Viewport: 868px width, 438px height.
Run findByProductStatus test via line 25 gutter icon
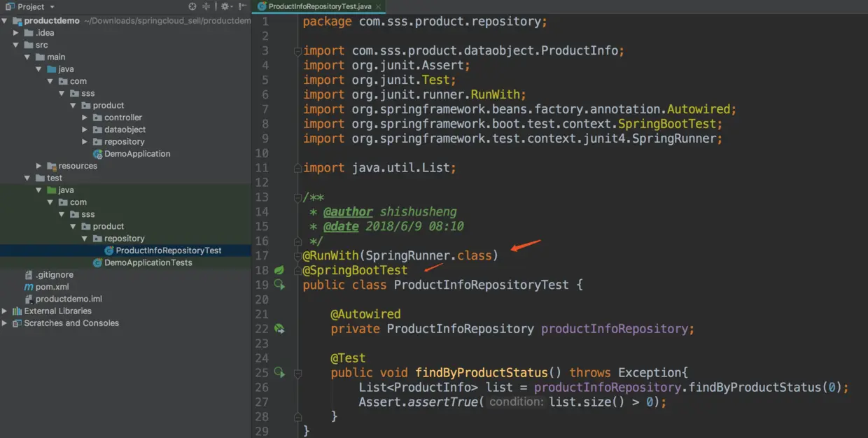click(279, 373)
